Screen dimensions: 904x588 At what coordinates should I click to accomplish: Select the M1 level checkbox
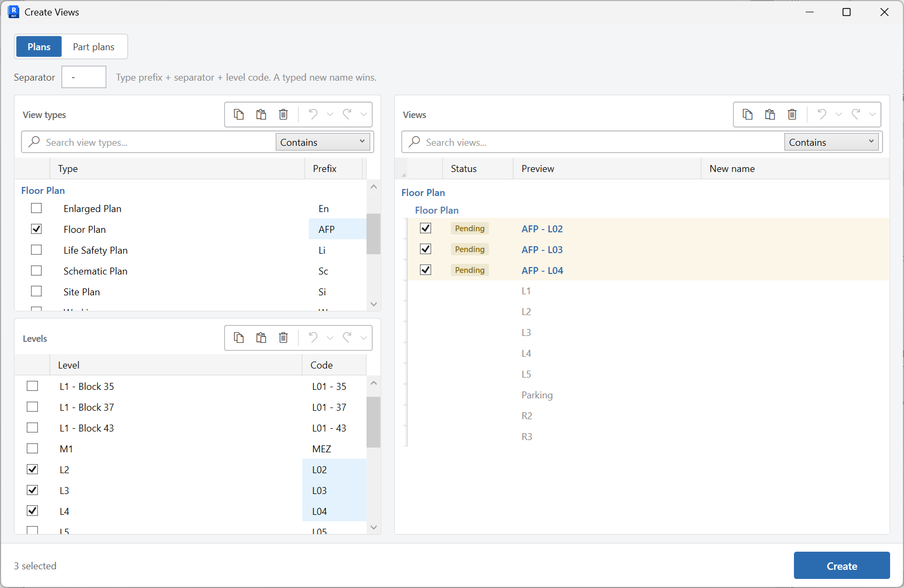tap(33, 449)
